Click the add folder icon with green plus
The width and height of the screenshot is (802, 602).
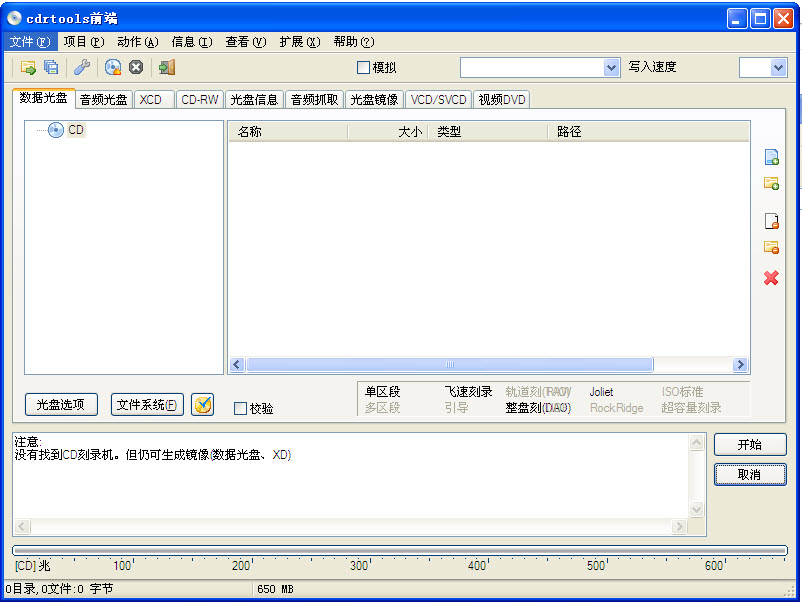pos(771,184)
